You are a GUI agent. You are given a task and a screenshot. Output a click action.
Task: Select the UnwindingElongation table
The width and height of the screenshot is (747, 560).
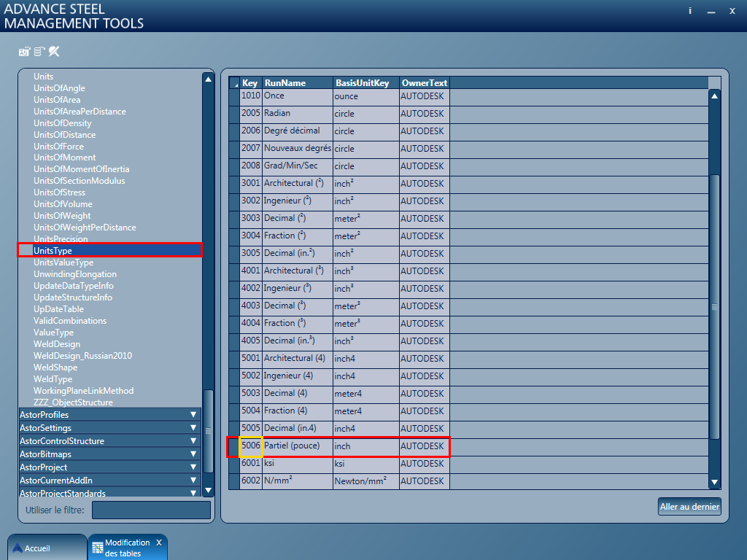click(75, 274)
